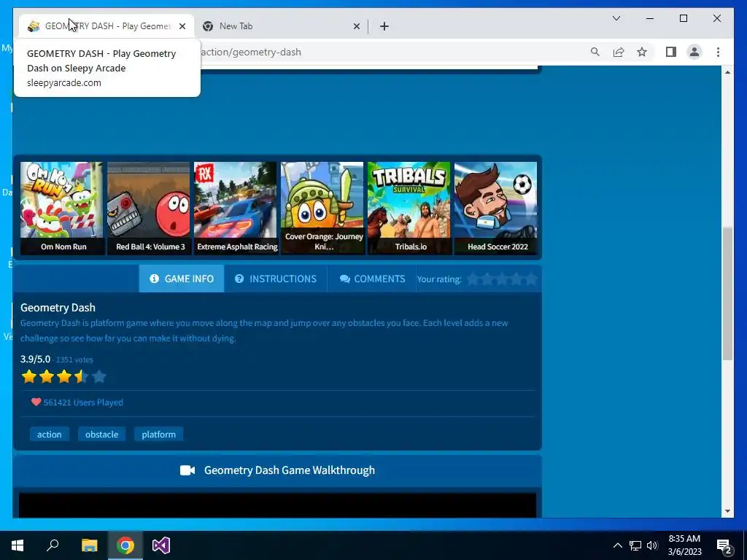
Task: Open Chrome's three-dot menu
Action: coord(718,52)
